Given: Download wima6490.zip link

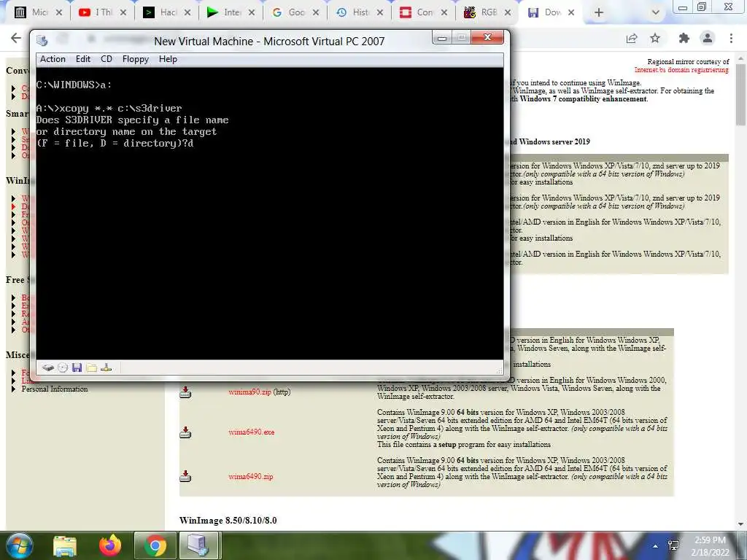Looking at the screenshot, I should [251, 476].
